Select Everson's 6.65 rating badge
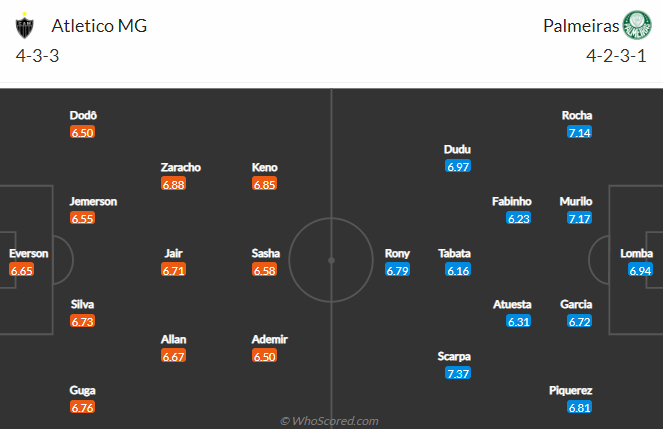Image resolution: width=663 pixels, height=429 pixels. [x=22, y=270]
